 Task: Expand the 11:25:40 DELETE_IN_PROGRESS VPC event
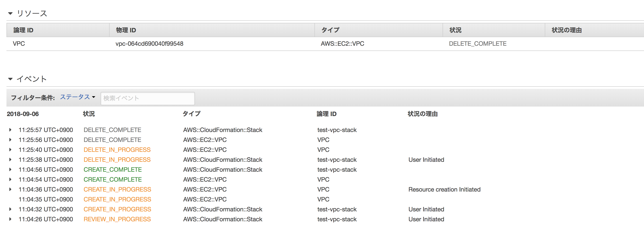click(10, 150)
